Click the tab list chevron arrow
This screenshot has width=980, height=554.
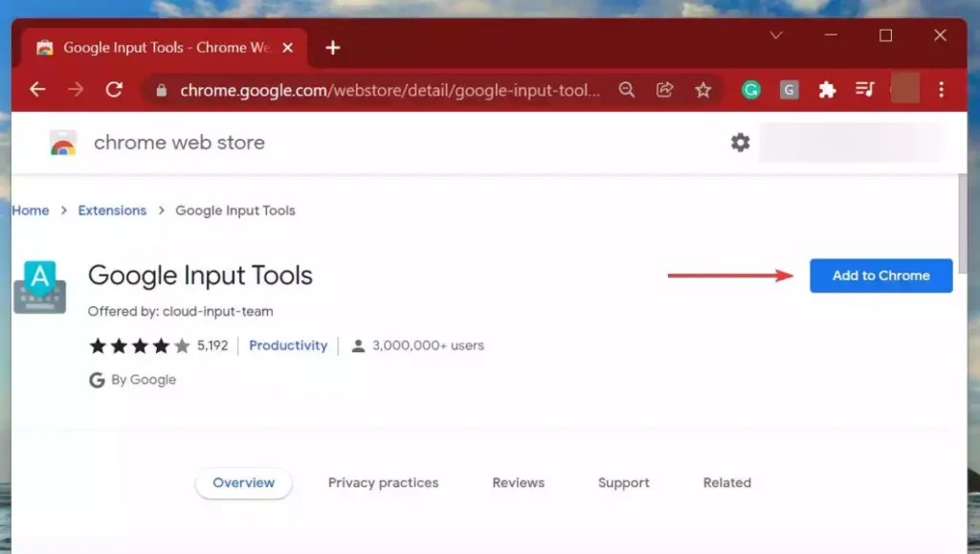click(x=775, y=34)
